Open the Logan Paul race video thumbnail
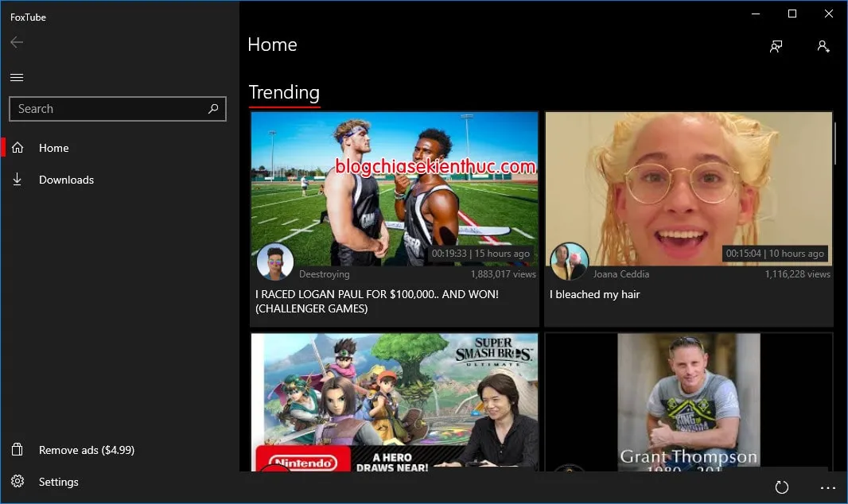The width and height of the screenshot is (848, 504). (395, 188)
